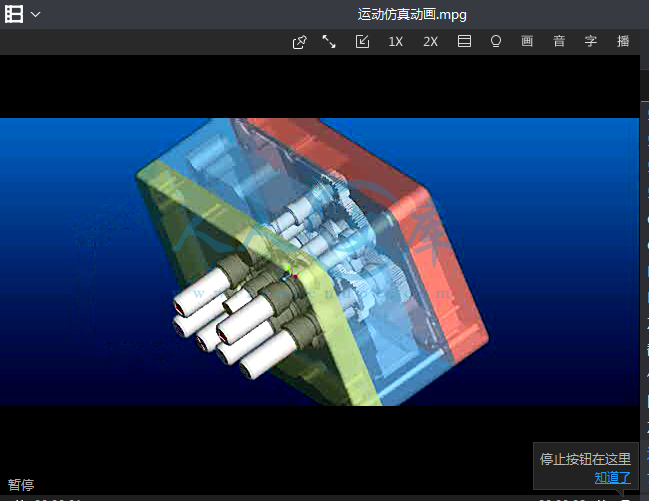
Task: Toggle the light bulb icon
Action: pyautogui.click(x=495, y=42)
